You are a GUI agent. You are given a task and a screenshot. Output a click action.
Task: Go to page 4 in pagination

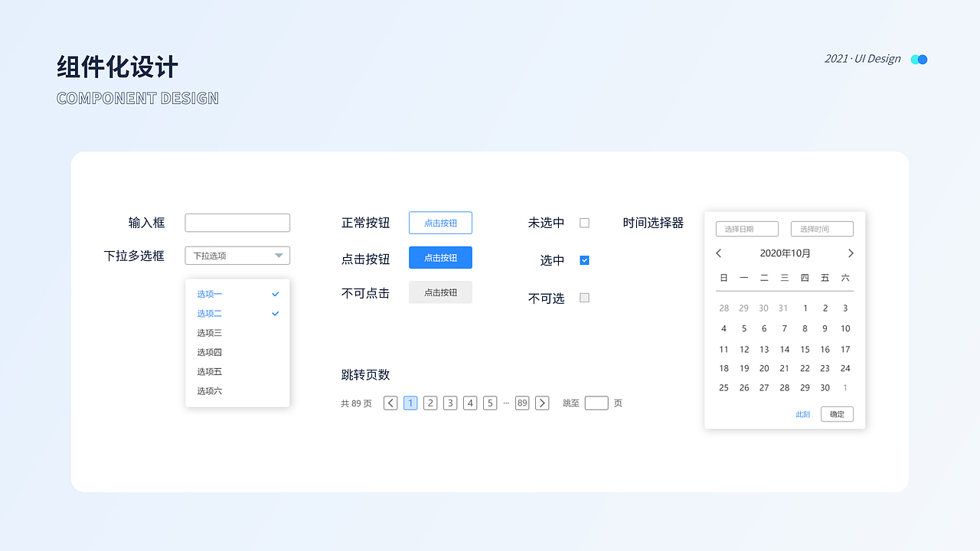(470, 403)
